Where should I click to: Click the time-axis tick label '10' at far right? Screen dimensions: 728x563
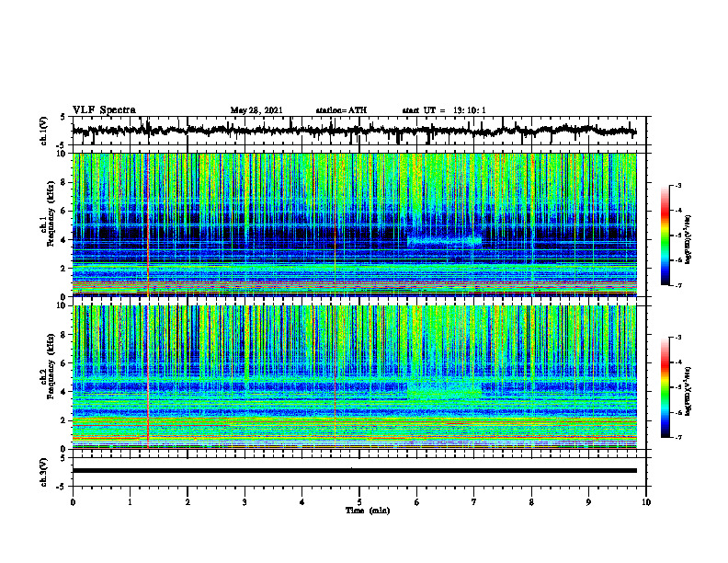(646, 502)
